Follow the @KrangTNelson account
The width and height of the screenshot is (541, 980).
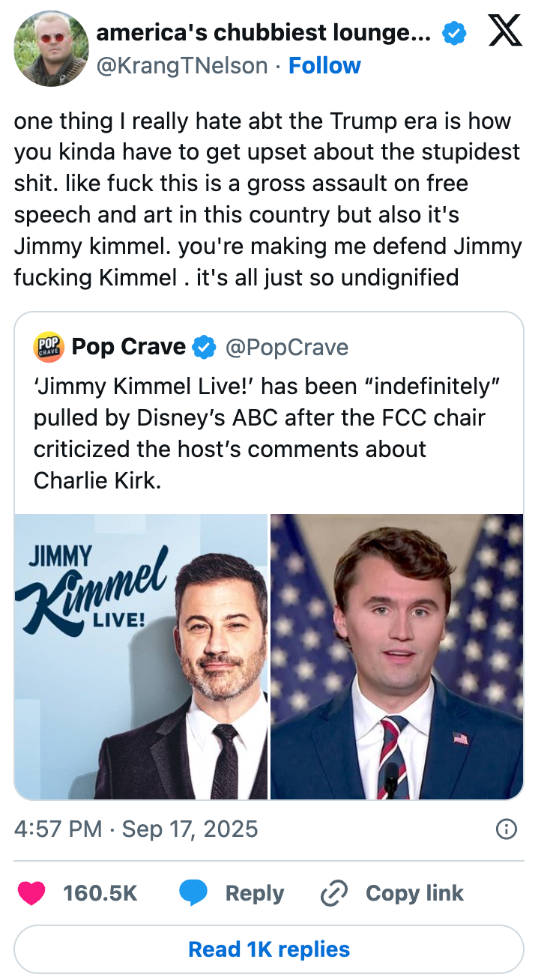(324, 66)
